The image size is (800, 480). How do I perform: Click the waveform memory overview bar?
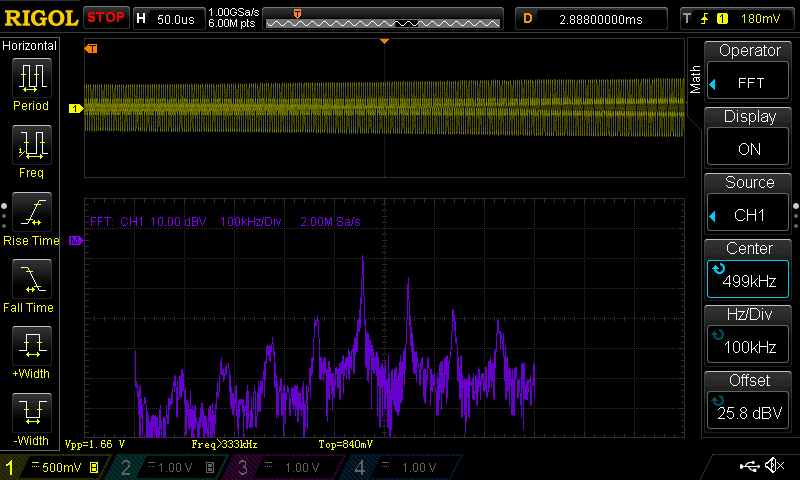(x=383, y=19)
